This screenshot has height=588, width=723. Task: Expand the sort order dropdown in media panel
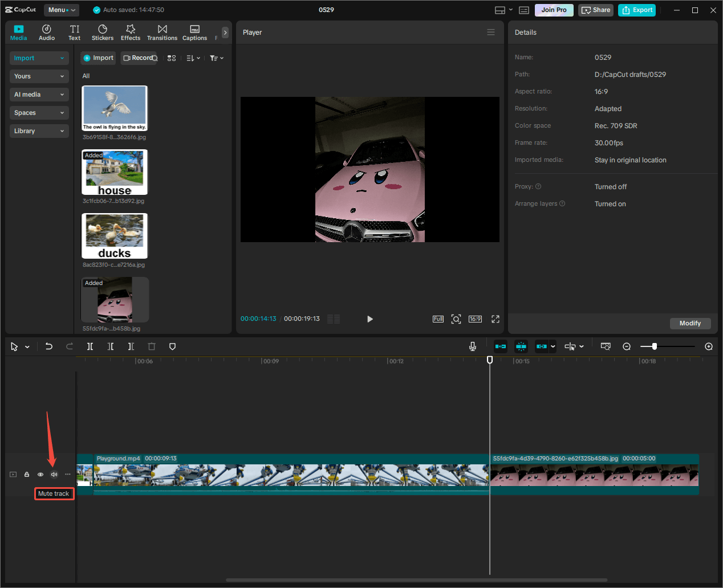[x=192, y=58]
